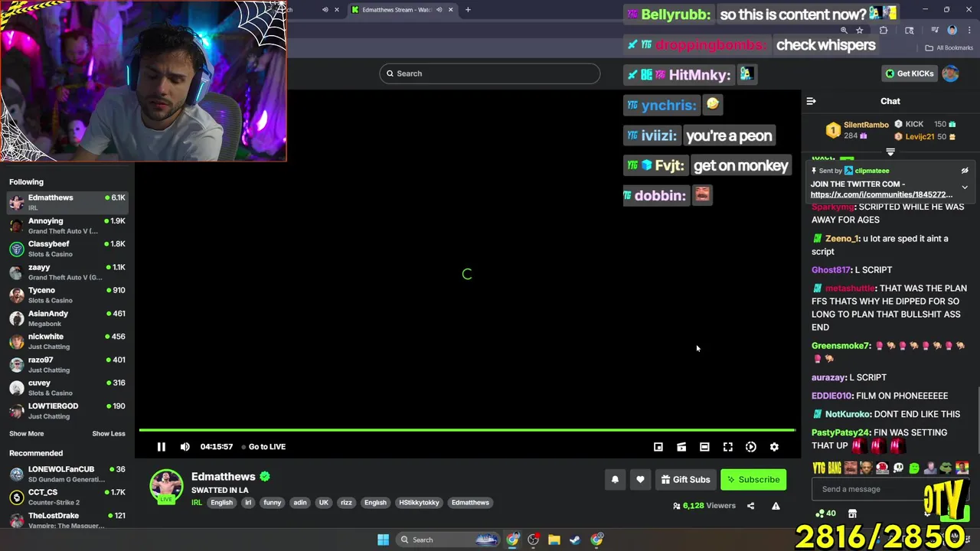Click the verified badge next to Edmatthews

265,477
